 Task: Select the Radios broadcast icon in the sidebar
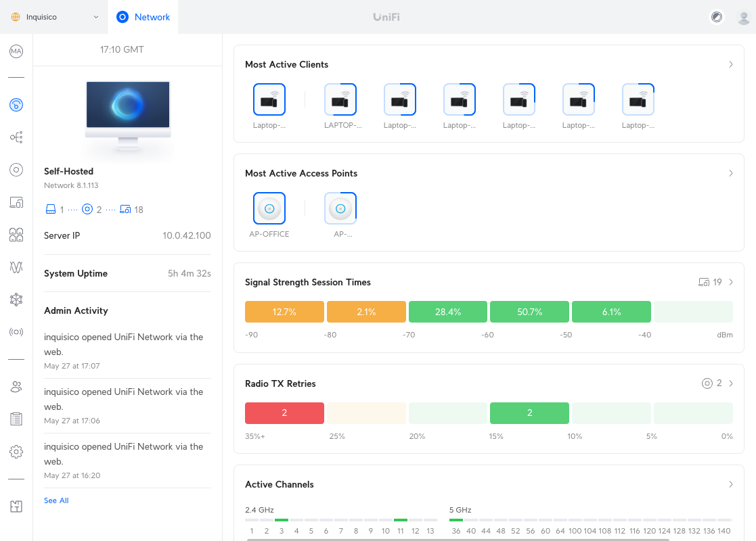16,332
